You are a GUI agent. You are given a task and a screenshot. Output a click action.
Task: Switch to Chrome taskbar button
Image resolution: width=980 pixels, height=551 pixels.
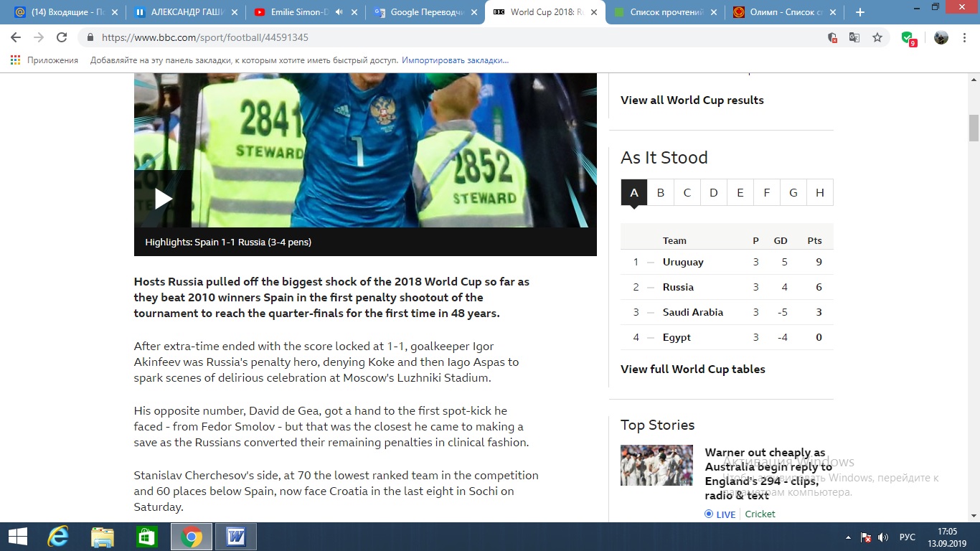(192, 537)
